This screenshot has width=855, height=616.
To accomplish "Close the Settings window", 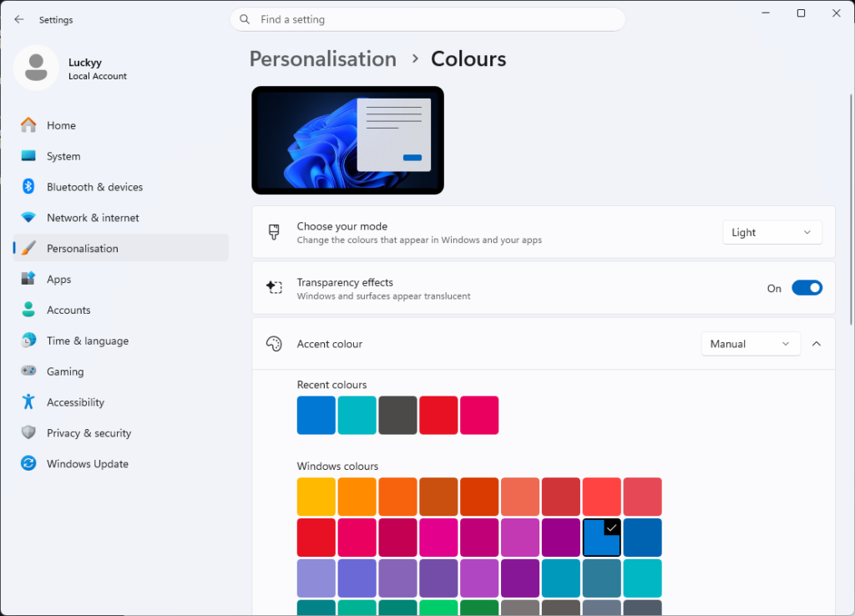I will coord(837,13).
